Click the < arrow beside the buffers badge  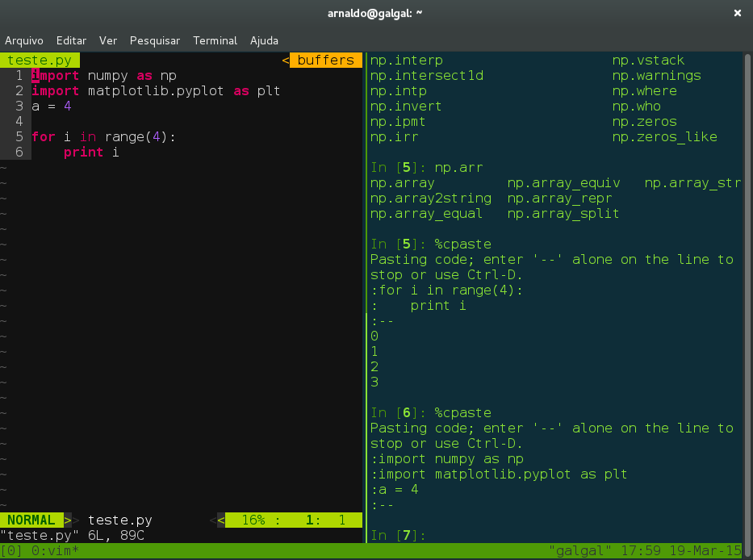[284, 60]
